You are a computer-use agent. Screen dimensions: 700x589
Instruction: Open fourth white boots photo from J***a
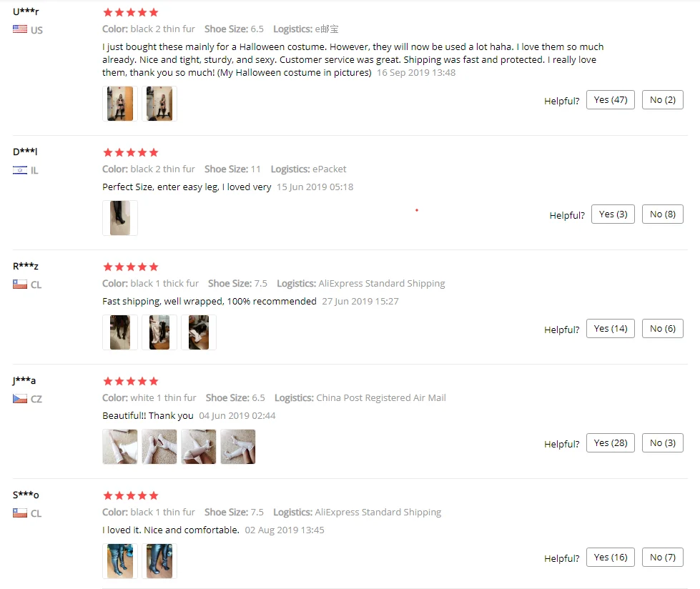click(238, 447)
